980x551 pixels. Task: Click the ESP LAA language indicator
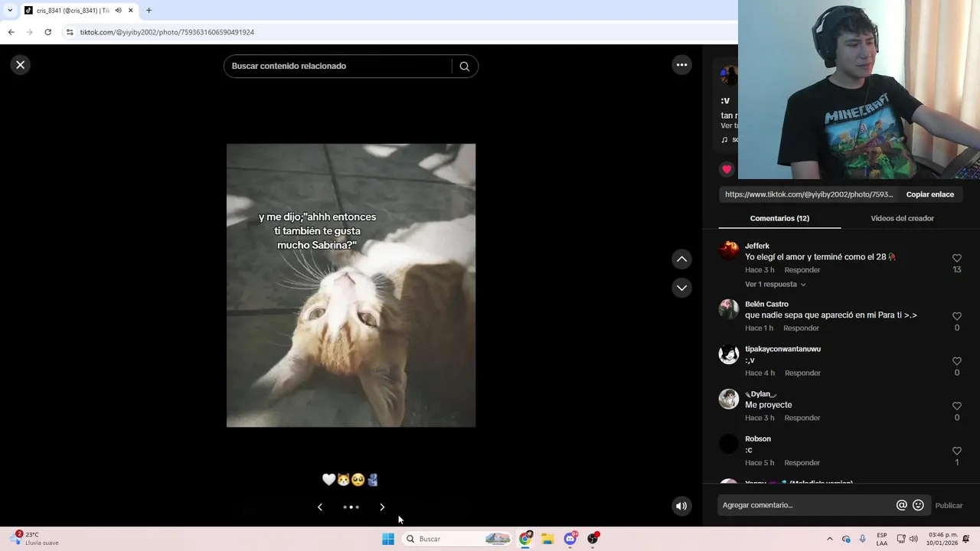[882, 539]
